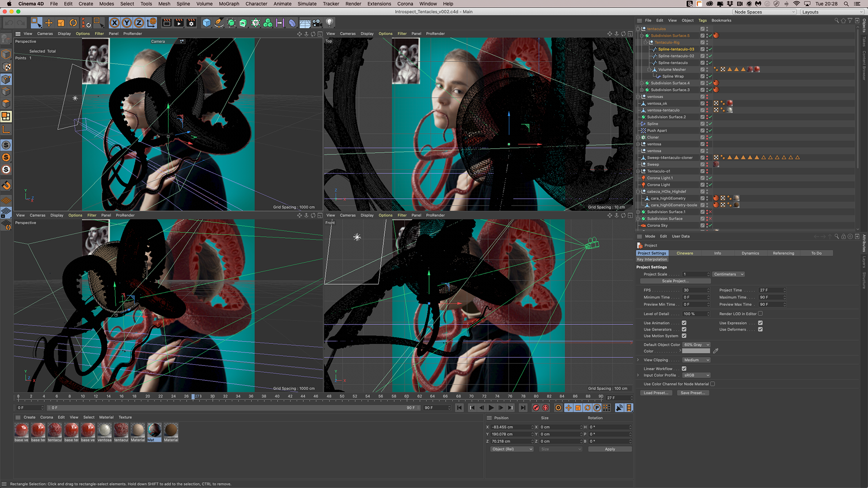The width and height of the screenshot is (868, 488).
Task: Switch the world coordinate system icon
Action: 152,23
